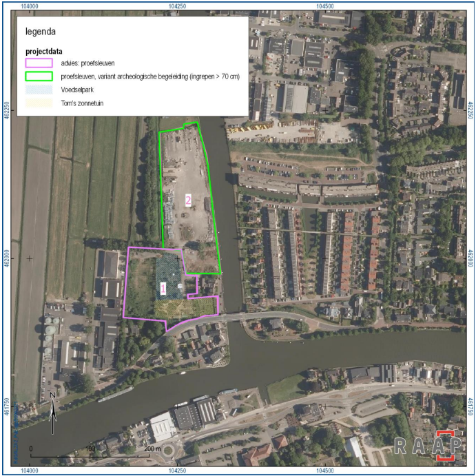The image size is (476, 476).
Task: Click the '104000' label on bottom border
Action: click(30, 470)
